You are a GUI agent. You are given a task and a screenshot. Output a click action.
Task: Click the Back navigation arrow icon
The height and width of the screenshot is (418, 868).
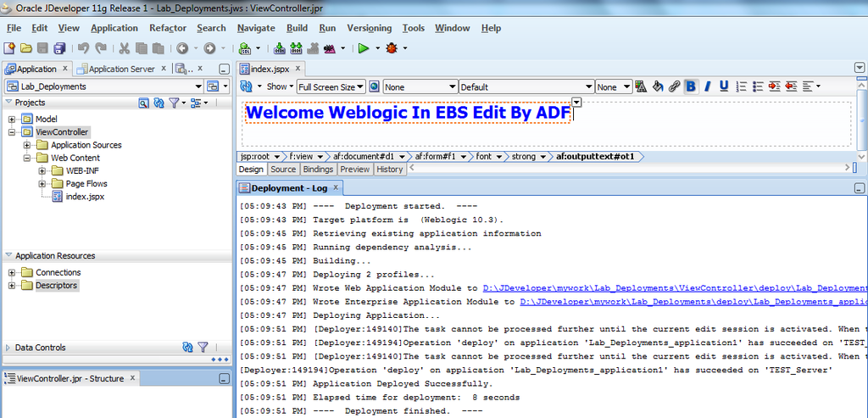(x=182, y=48)
